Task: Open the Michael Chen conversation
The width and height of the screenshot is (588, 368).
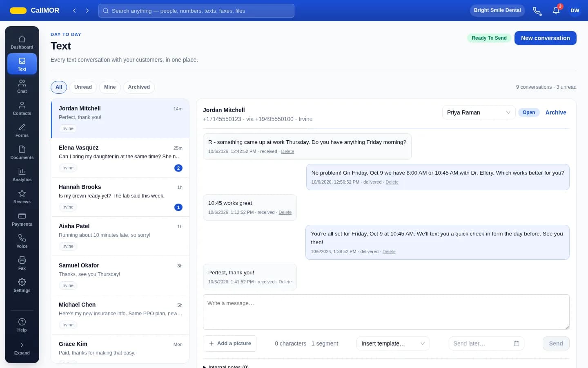Action: point(120,315)
